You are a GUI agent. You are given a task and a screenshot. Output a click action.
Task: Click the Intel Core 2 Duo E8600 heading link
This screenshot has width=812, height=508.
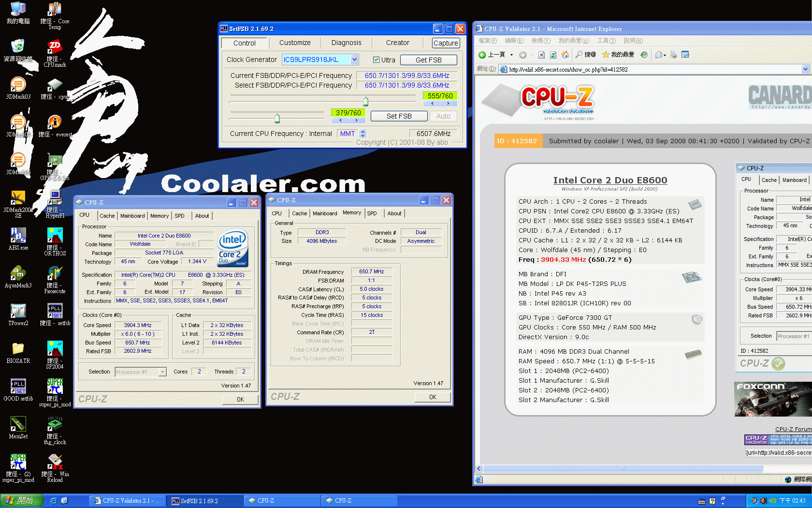point(610,180)
